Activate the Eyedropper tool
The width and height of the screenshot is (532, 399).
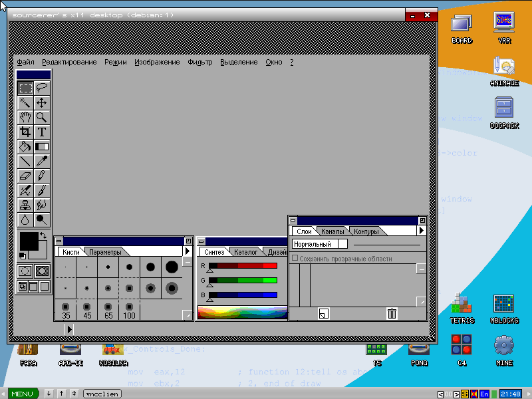coord(42,161)
